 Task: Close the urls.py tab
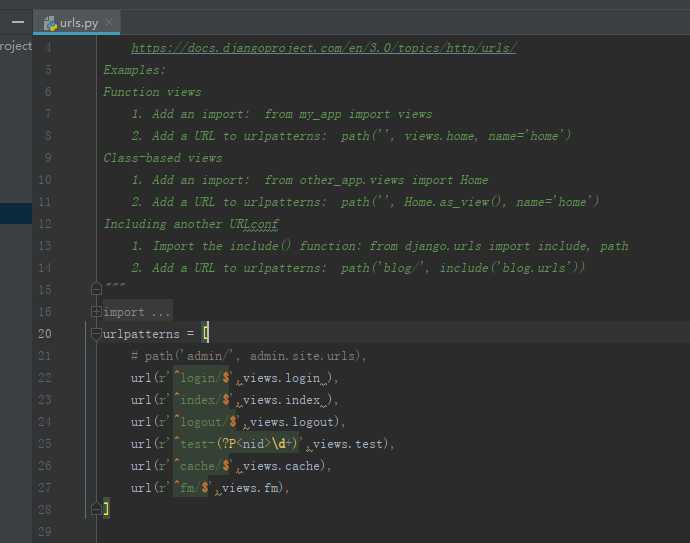click(x=109, y=22)
